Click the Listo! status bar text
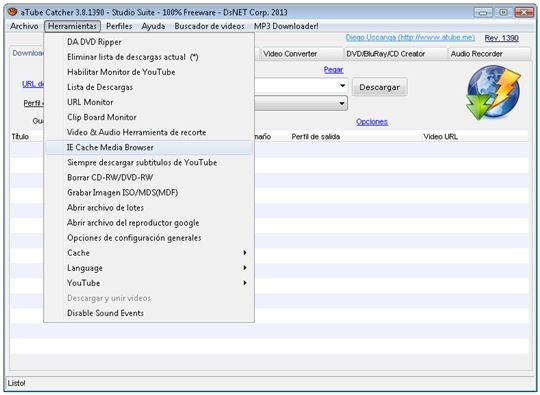 pyautogui.click(x=17, y=383)
